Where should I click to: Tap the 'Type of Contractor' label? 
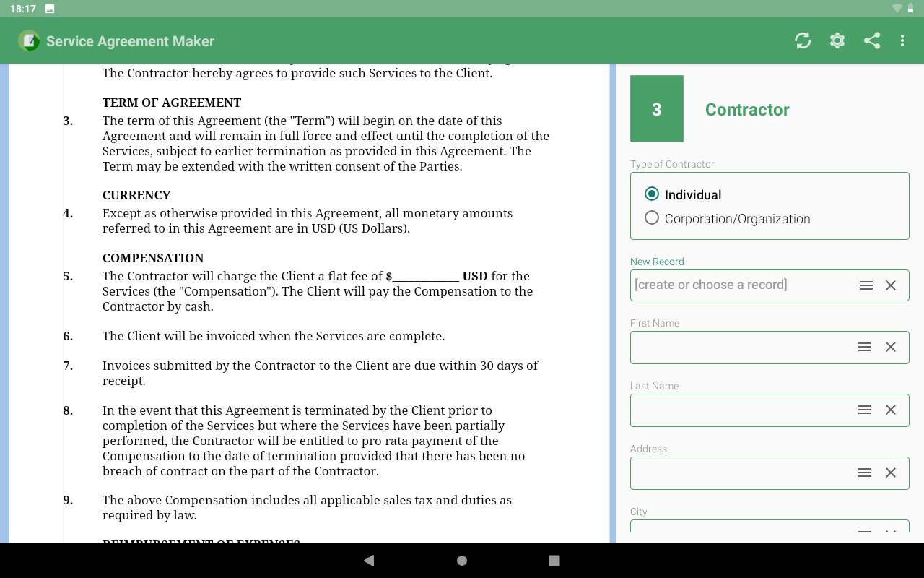coord(672,164)
